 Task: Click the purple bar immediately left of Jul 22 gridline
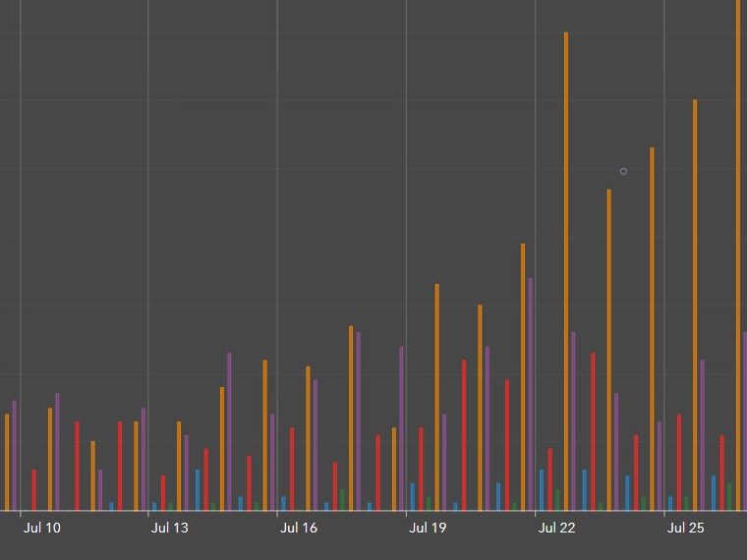531,393
